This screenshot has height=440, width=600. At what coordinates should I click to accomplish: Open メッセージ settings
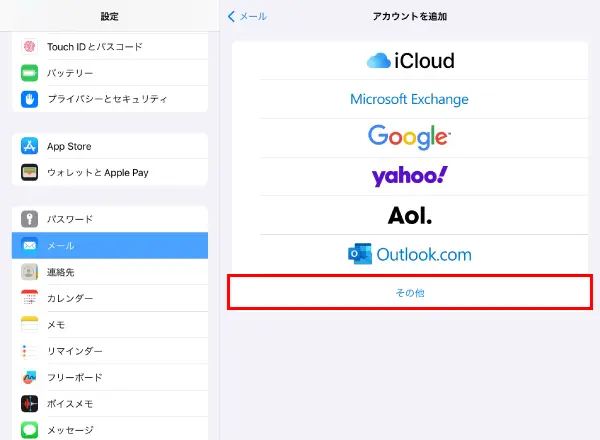point(110,430)
